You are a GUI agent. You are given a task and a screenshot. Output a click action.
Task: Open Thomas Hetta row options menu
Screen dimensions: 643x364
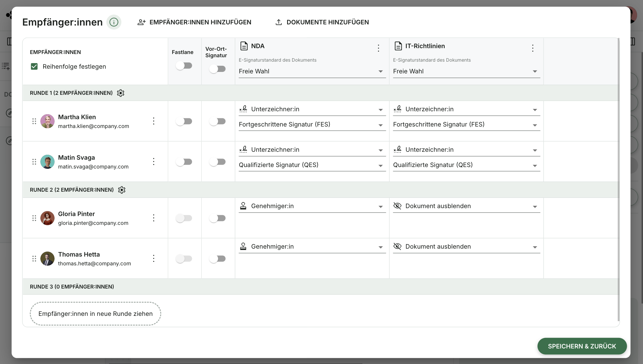point(154,258)
